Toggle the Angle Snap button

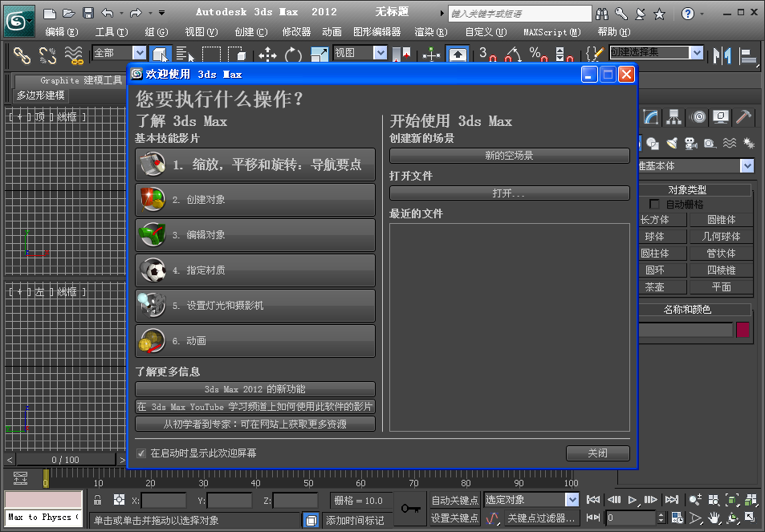(513, 54)
